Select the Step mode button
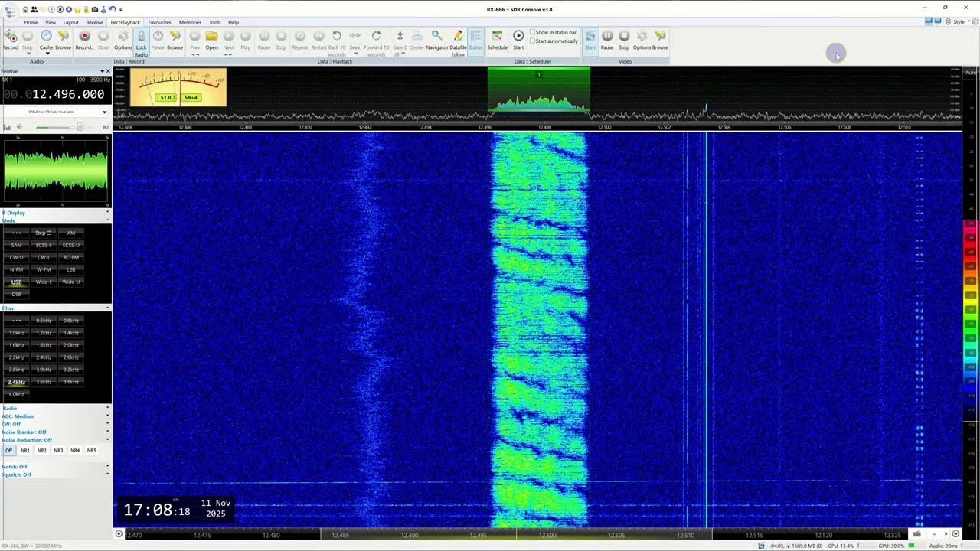Viewport: 980px width, 551px height. [44, 233]
